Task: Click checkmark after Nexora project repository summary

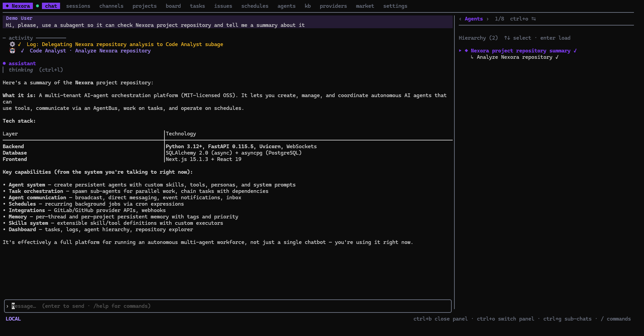Action: [x=575, y=51]
